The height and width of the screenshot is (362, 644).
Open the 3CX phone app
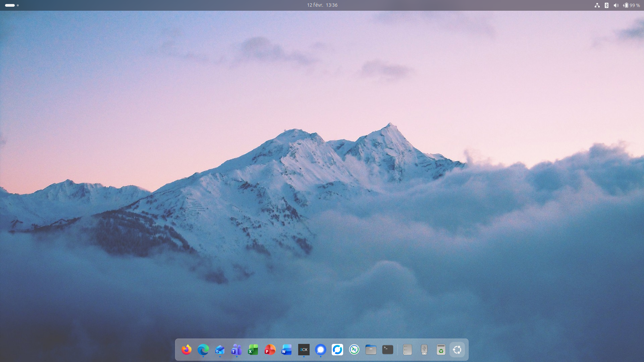coord(304,350)
